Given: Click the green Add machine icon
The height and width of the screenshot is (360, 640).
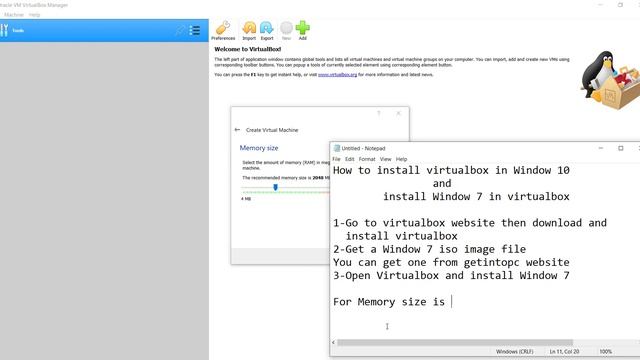Looking at the screenshot, I should [x=302, y=31].
